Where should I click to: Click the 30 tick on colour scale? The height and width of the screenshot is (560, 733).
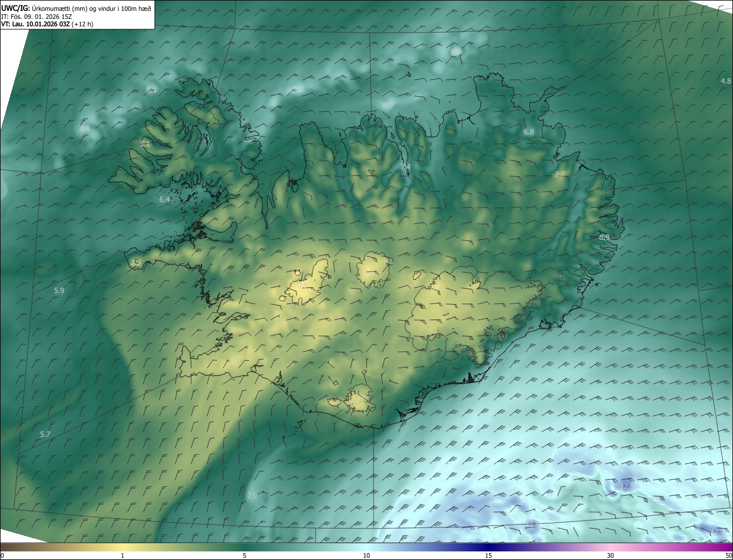(x=610, y=555)
